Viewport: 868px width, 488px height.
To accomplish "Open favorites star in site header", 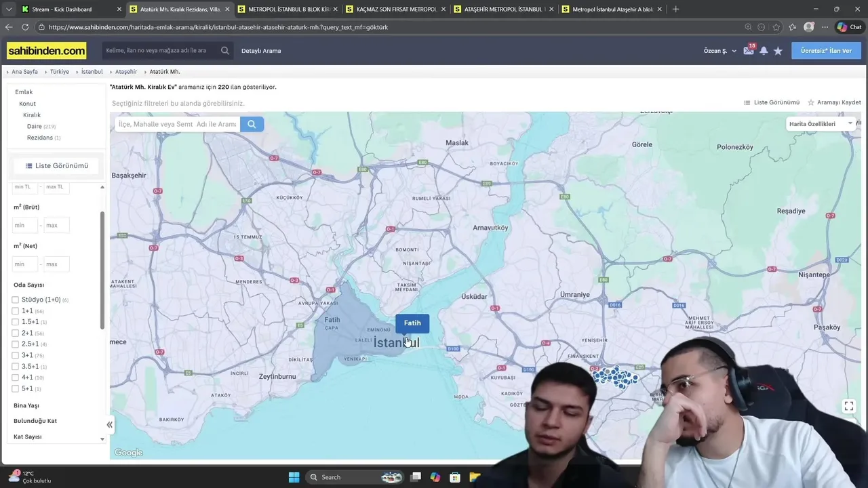I will click(x=778, y=51).
